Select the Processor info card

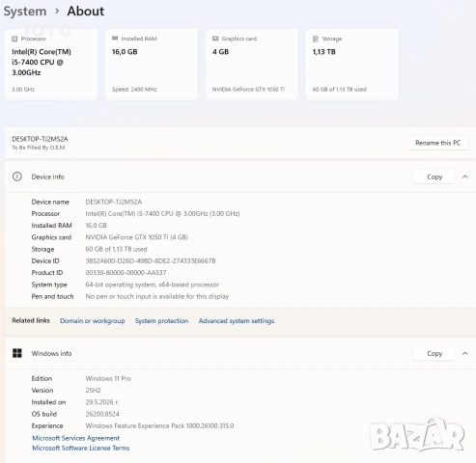[x=51, y=65]
